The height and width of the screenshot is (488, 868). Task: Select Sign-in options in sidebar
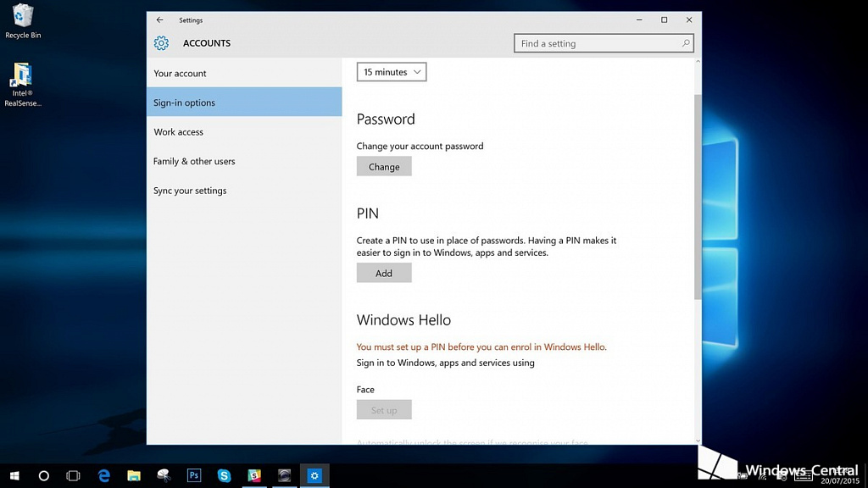(x=244, y=103)
